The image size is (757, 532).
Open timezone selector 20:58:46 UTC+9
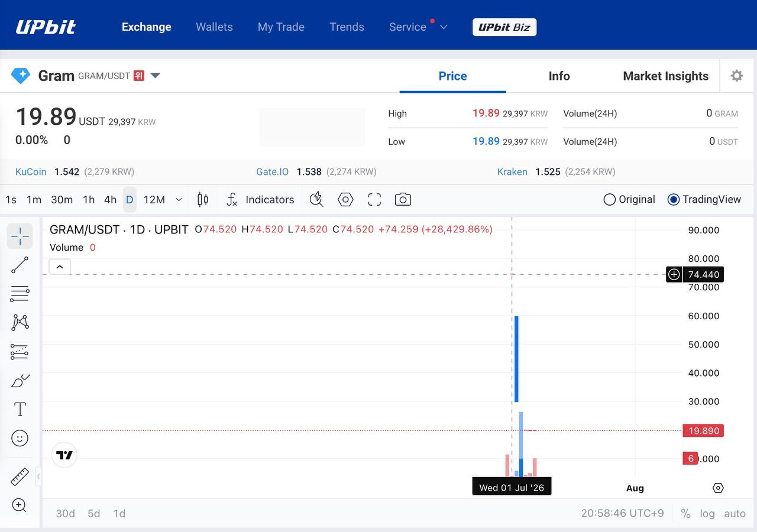pos(622,514)
